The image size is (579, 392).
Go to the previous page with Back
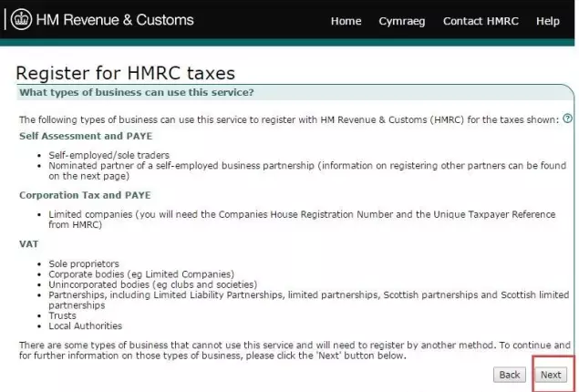tap(510, 375)
